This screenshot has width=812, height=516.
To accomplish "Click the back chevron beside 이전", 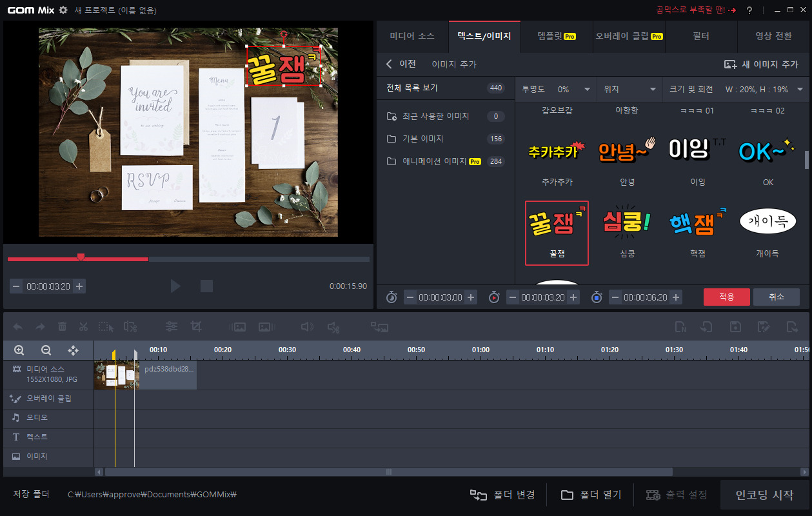I will 389,64.
